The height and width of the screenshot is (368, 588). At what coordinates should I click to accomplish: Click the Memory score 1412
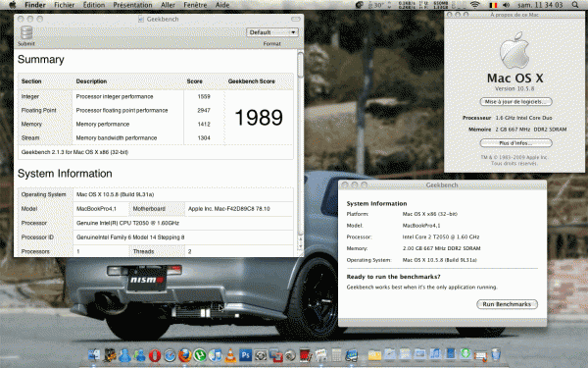click(204, 125)
